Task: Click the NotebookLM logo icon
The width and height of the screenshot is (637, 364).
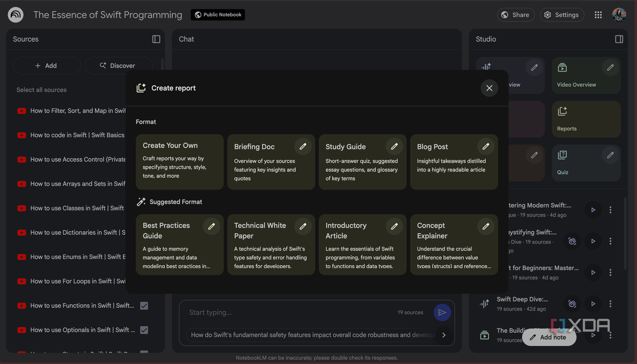Action: point(16,15)
